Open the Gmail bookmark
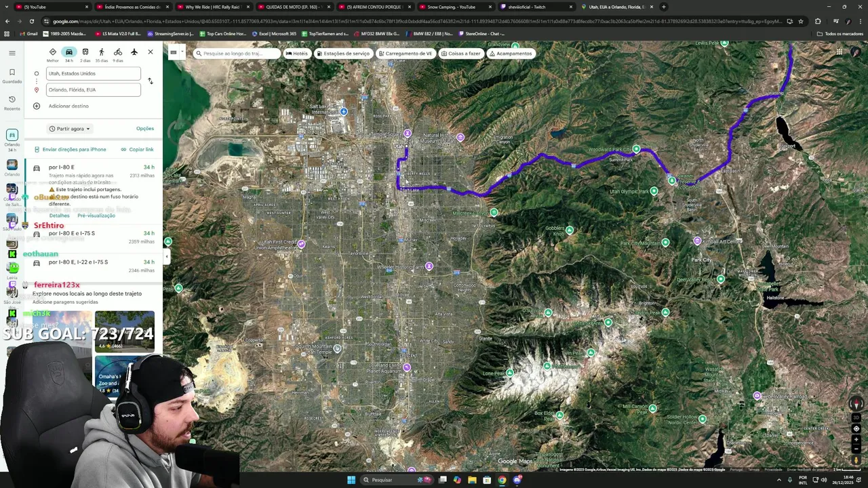868x488 pixels. [28, 33]
